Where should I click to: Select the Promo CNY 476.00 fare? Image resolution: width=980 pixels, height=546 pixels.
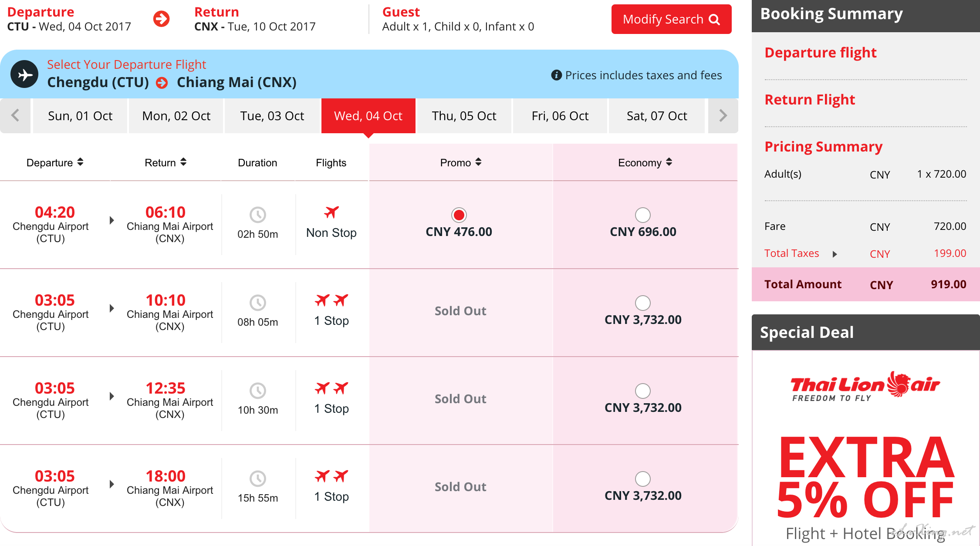pos(459,215)
